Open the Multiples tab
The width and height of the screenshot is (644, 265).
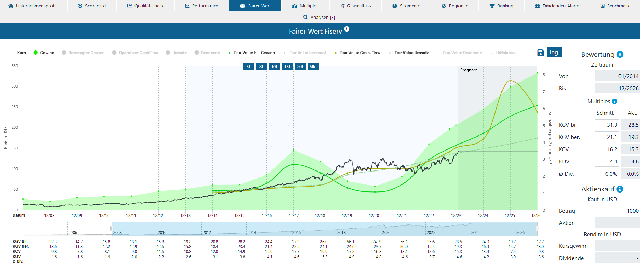click(305, 6)
